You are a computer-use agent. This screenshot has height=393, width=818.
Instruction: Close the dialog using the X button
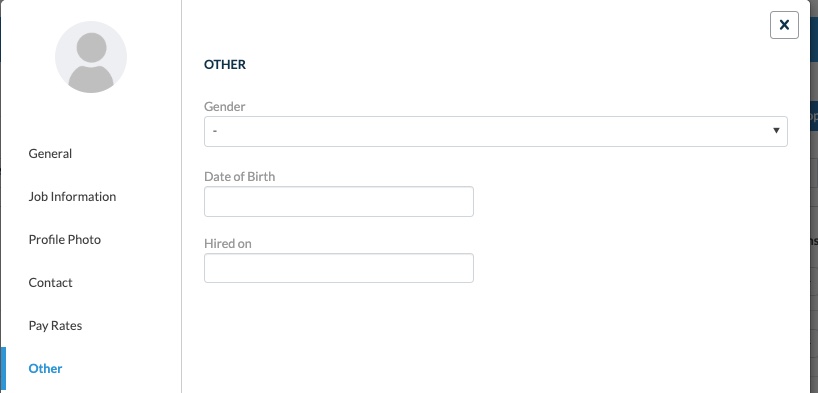784,25
